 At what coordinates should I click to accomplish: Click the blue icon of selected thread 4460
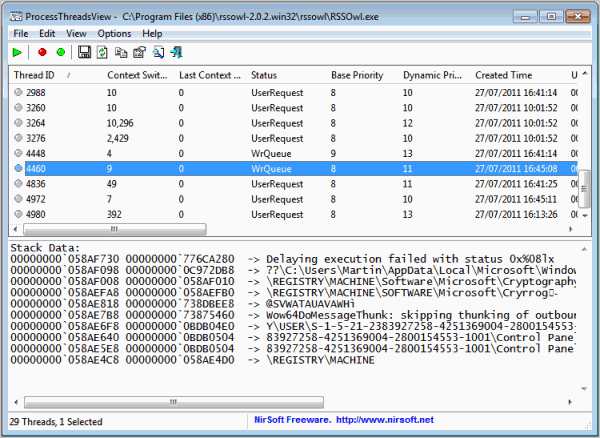point(18,168)
